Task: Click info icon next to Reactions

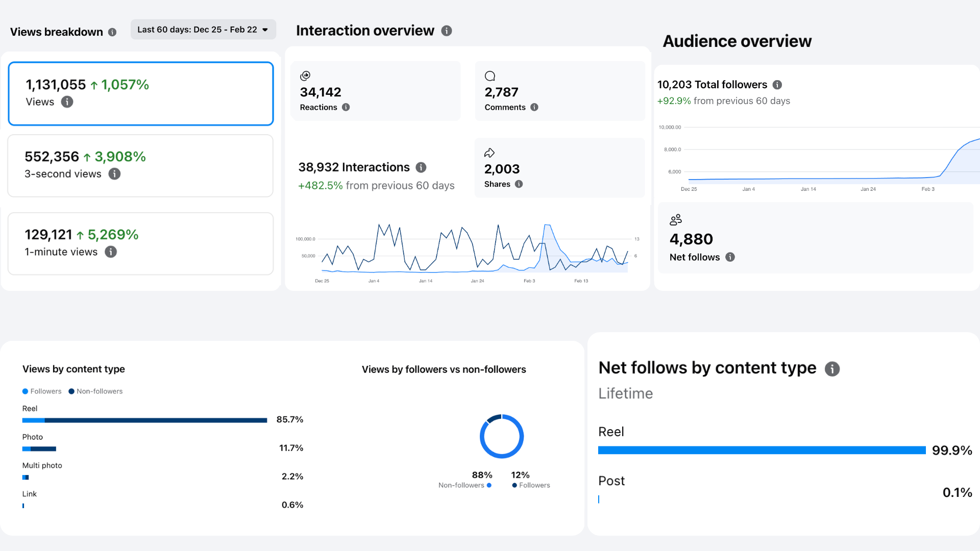Action: 346,107
